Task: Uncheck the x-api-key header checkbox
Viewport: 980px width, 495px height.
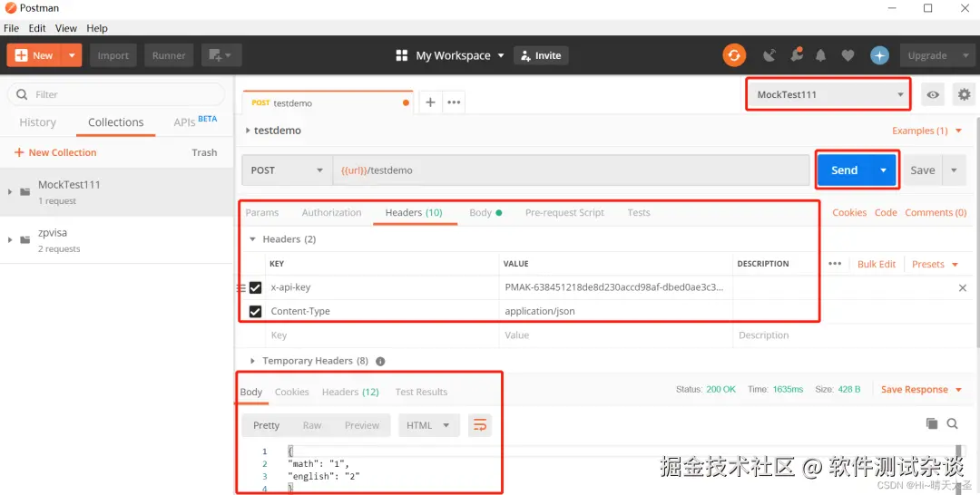Action: coord(255,287)
